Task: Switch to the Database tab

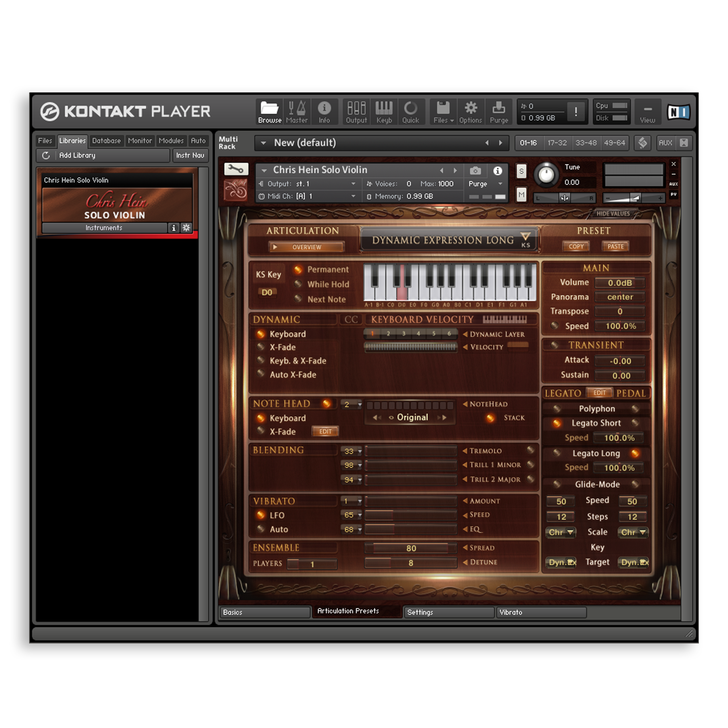Action: point(106,141)
